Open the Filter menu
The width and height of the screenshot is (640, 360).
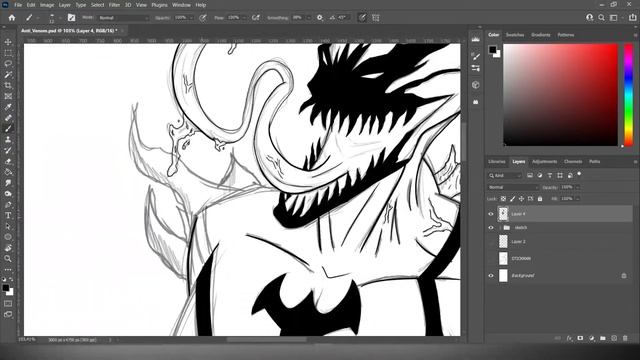click(114, 5)
